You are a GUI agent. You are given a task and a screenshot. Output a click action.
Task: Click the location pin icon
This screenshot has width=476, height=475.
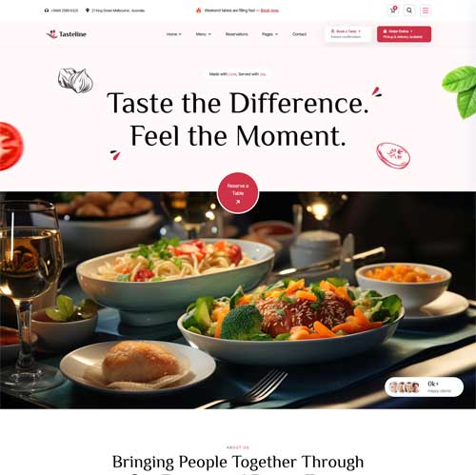pos(88,10)
